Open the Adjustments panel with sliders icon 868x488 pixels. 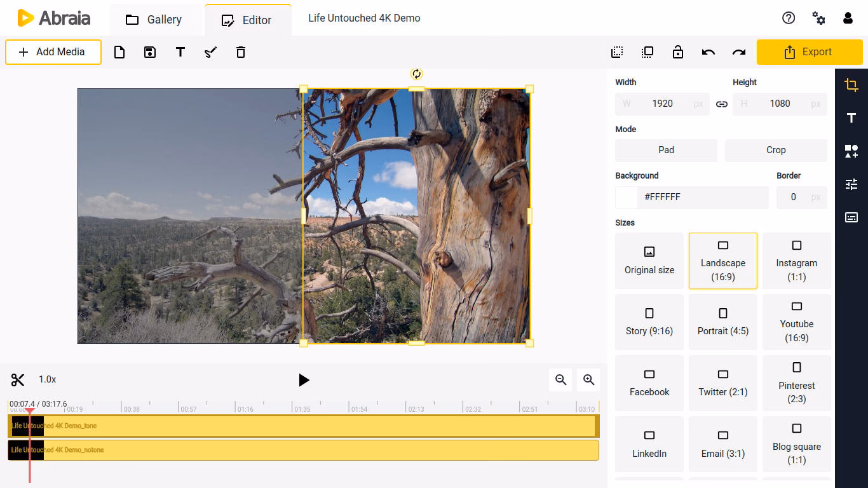coord(851,184)
